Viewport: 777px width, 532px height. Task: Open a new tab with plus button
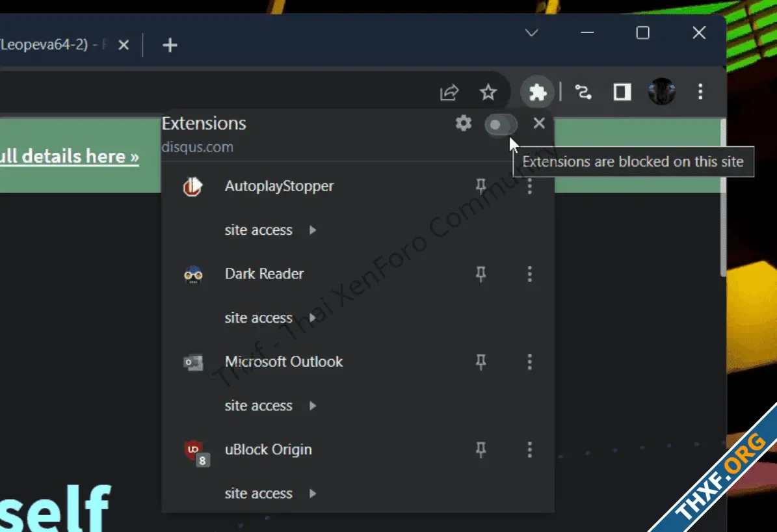click(x=170, y=45)
